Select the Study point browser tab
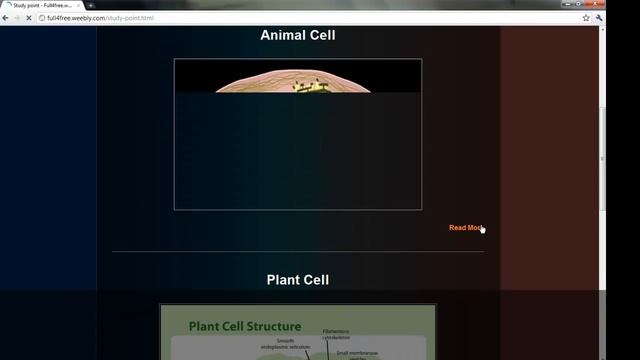 [x=42, y=5]
